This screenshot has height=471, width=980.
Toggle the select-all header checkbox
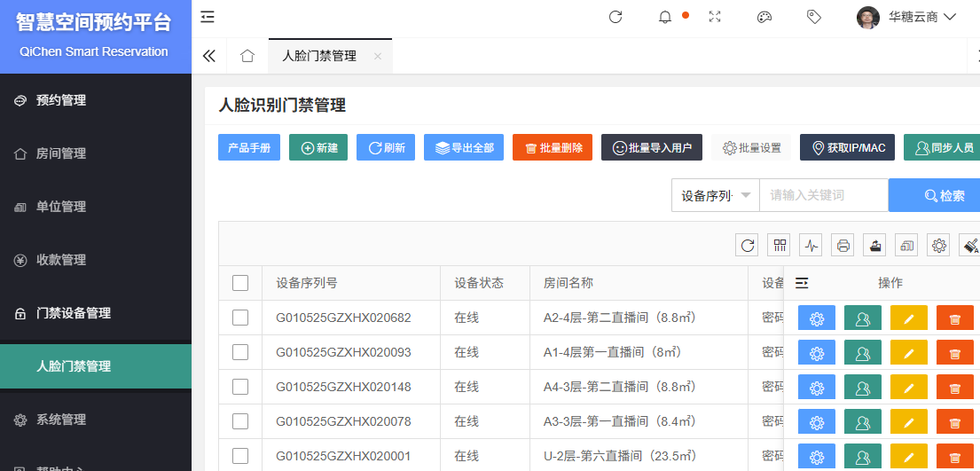tap(240, 283)
